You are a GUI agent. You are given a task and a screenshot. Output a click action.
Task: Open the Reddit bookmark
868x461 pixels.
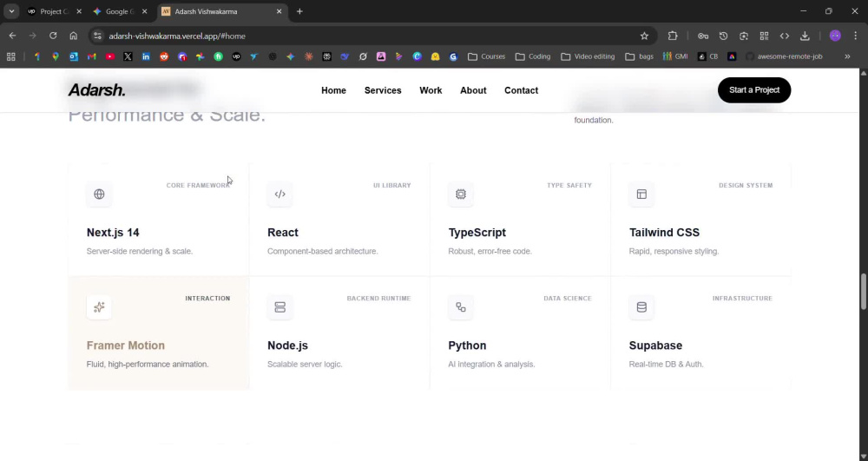(x=164, y=56)
